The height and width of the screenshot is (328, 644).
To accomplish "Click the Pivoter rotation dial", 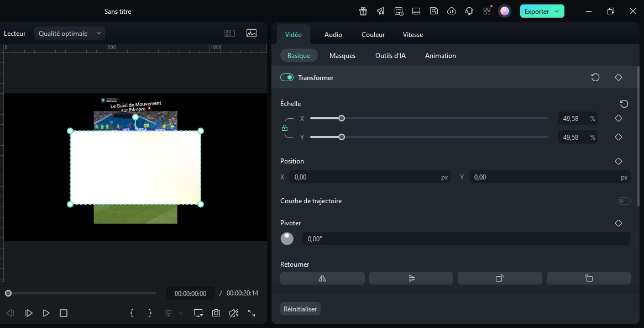I will (x=287, y=239).
